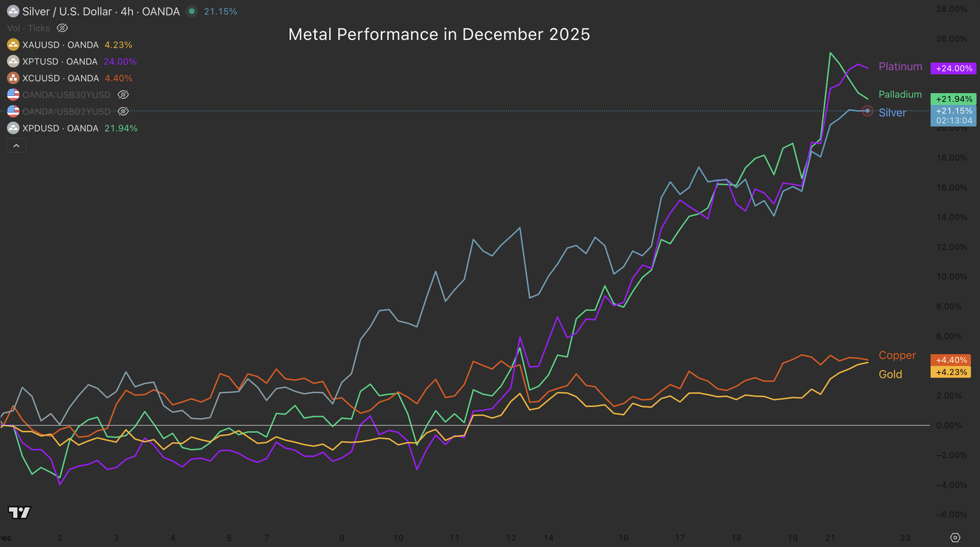980x547 pixels.
Task: Click the XPDUSD · OANDA legend label
Action: pyautogui.click(x=60, y=128)
